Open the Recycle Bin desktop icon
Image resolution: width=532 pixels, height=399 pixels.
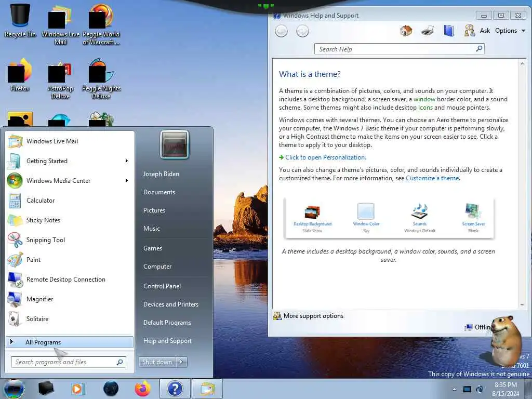pos(20,20)
